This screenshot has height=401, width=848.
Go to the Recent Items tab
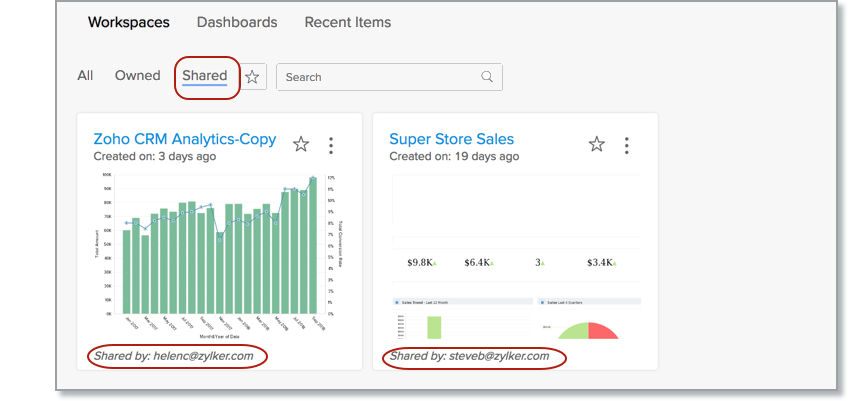point(347,22)
